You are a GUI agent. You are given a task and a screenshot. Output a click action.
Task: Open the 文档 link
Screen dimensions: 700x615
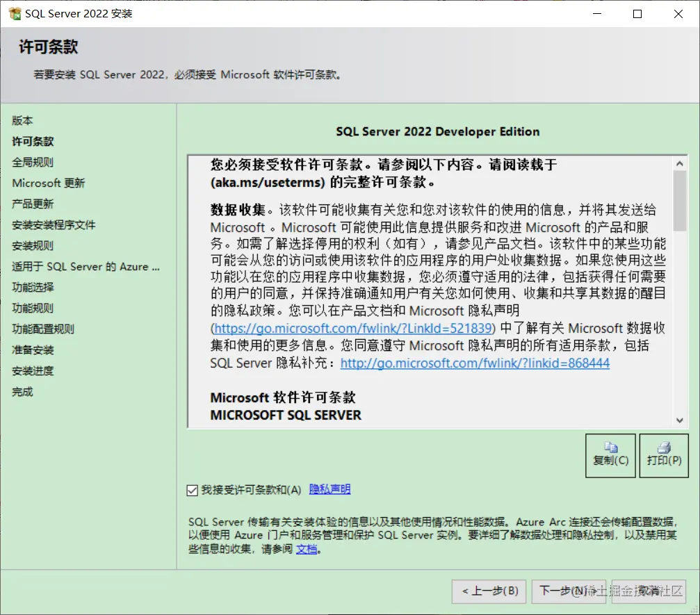(307, 549)
